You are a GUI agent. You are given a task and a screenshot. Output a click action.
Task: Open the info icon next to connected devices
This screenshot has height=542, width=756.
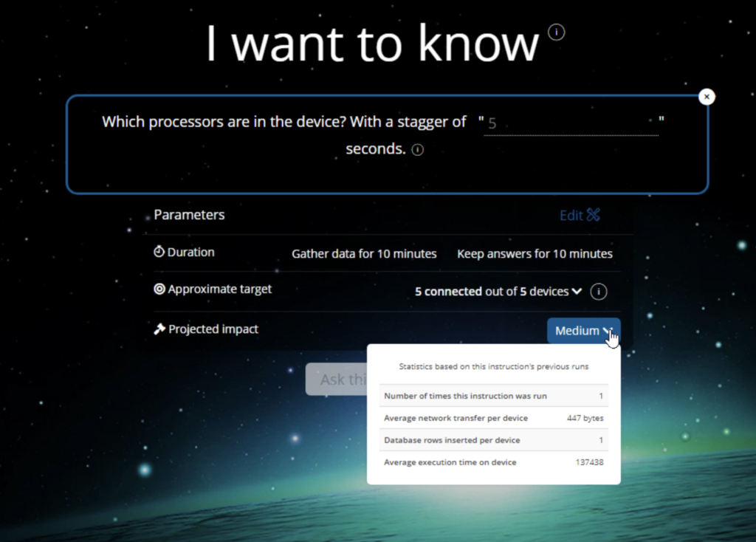pyautogui.click(x=598, y=291)
